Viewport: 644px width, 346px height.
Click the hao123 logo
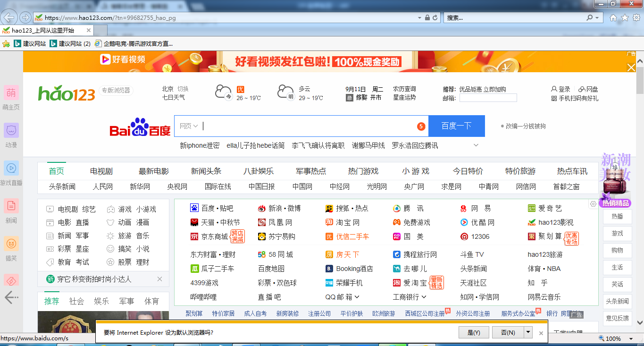[x=67, y=93]
